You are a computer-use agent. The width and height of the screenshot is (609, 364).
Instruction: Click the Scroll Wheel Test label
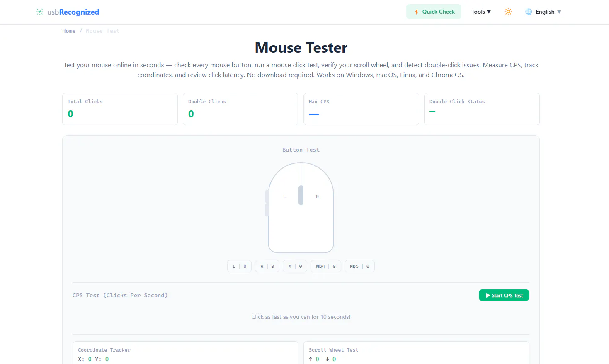(x=333, y=350)
